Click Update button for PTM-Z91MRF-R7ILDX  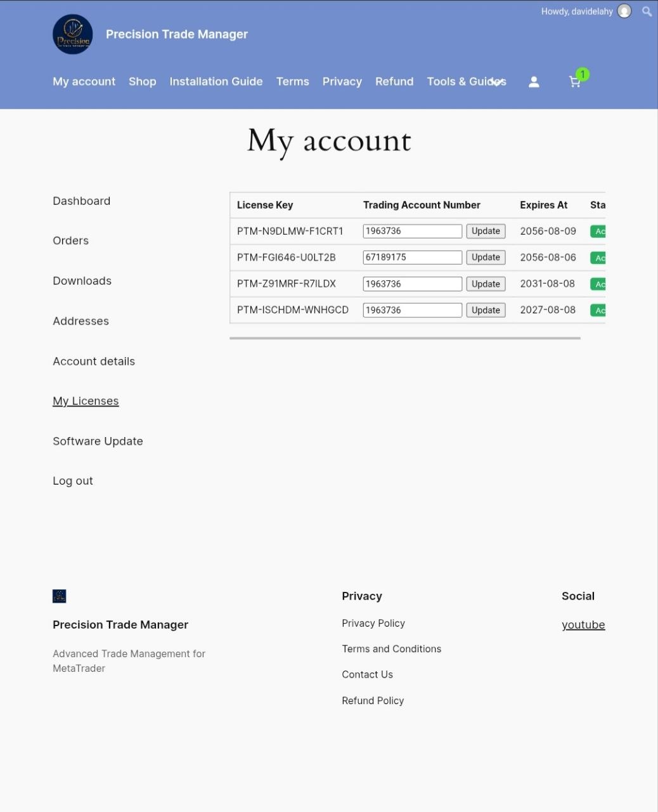pyautogui.click(x=486, y=284)
